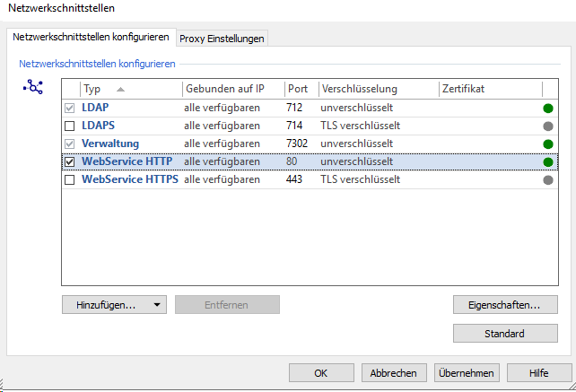Enable the LDAPS checkbox
This screenshot has height=392, width=576.
click(x=70, y=126)
